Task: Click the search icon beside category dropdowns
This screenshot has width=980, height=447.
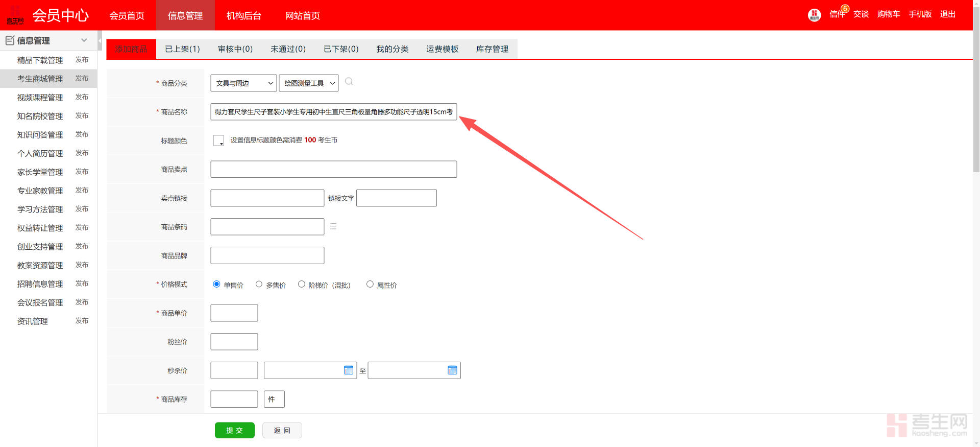Action: tap(349, 82)
